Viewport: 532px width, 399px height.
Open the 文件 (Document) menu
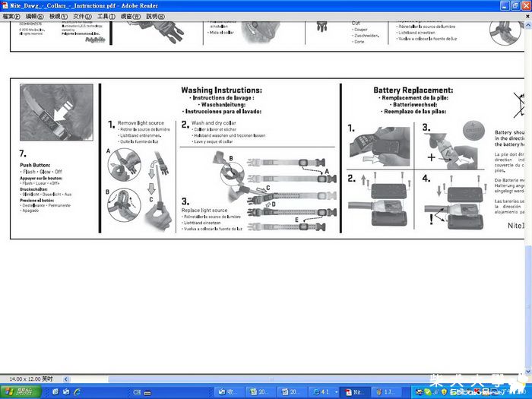(83, 16)
